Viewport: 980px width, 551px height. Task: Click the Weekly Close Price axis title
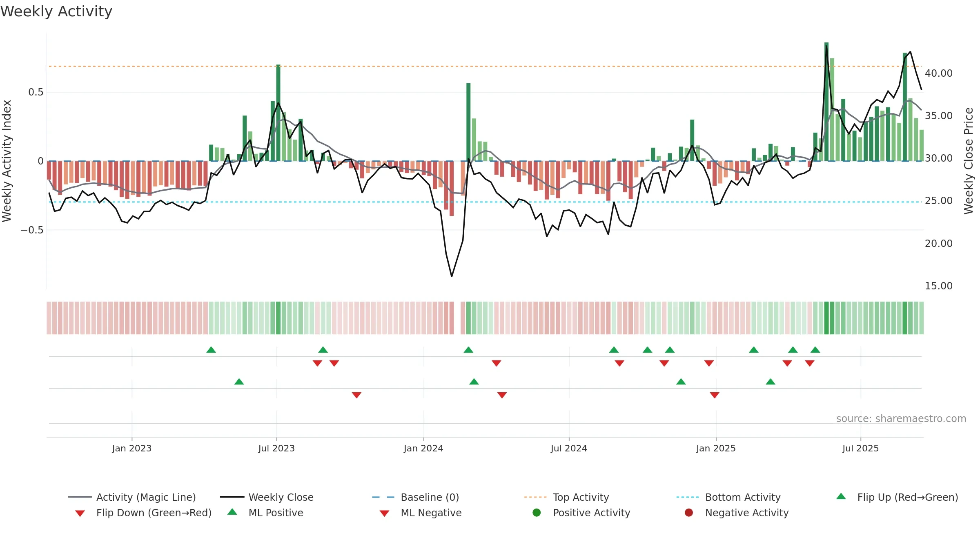969,161
